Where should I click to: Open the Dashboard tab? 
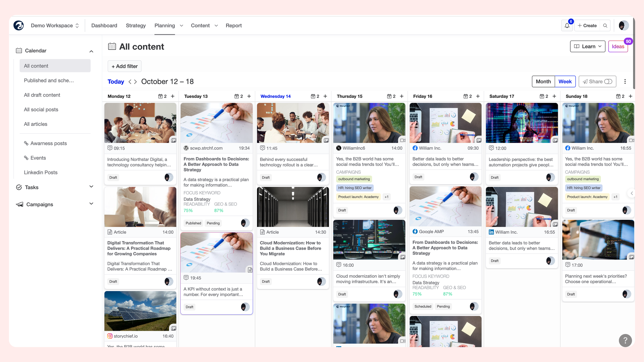pos(104,26)
